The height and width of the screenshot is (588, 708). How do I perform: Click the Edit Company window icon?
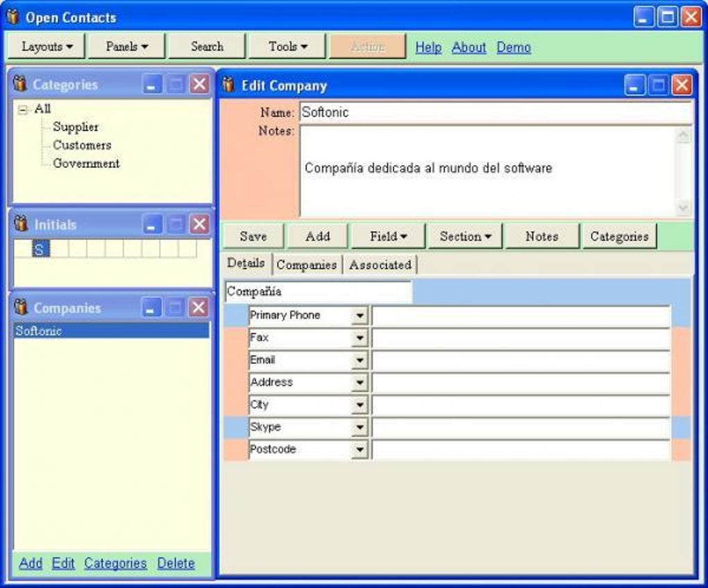pos(228,85)
